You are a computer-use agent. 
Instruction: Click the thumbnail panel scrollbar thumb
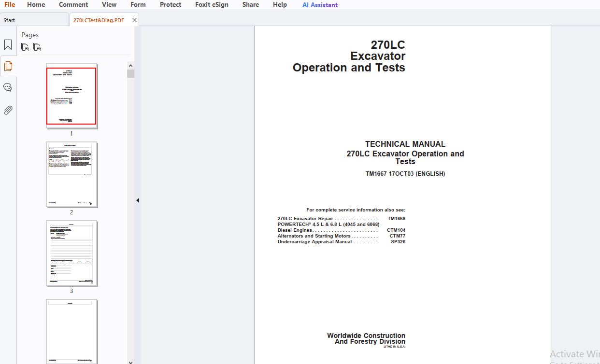[x=131, y=73]
